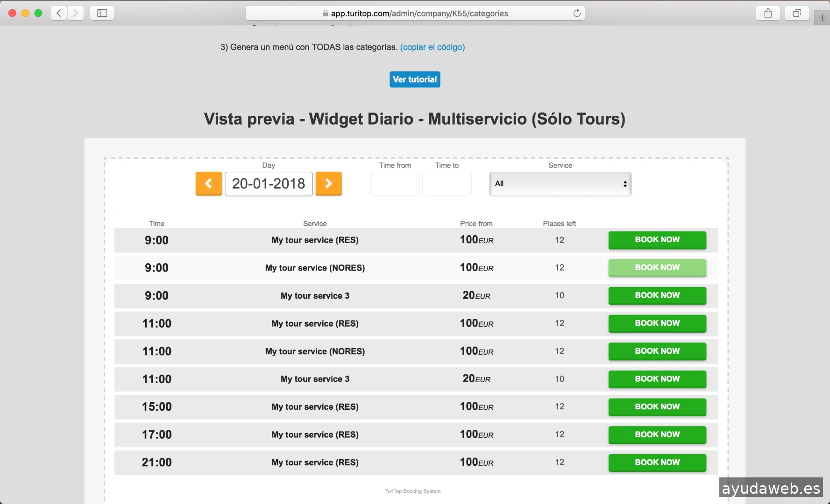Viewport: 830px width, 504px height.
Task: Book the 21:00 My tour service (RES)
Action: pos(657,462)
